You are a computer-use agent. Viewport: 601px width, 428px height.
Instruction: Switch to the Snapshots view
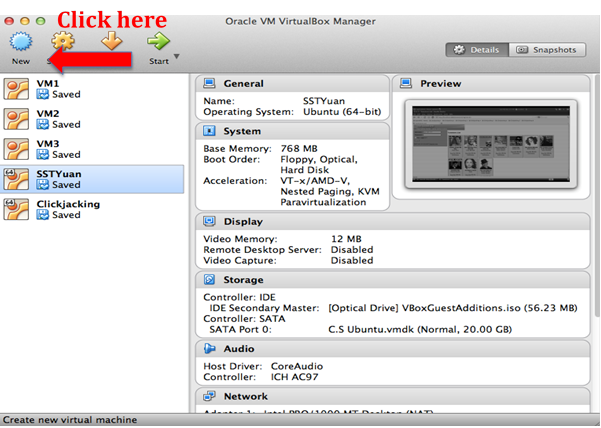547,50
